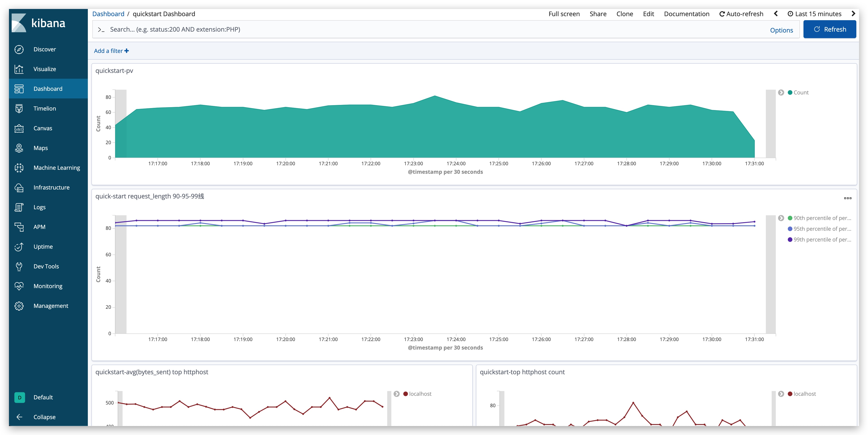Click the 99th percentile color dot
Screen dimensions: 868x435
click(790, 239)
